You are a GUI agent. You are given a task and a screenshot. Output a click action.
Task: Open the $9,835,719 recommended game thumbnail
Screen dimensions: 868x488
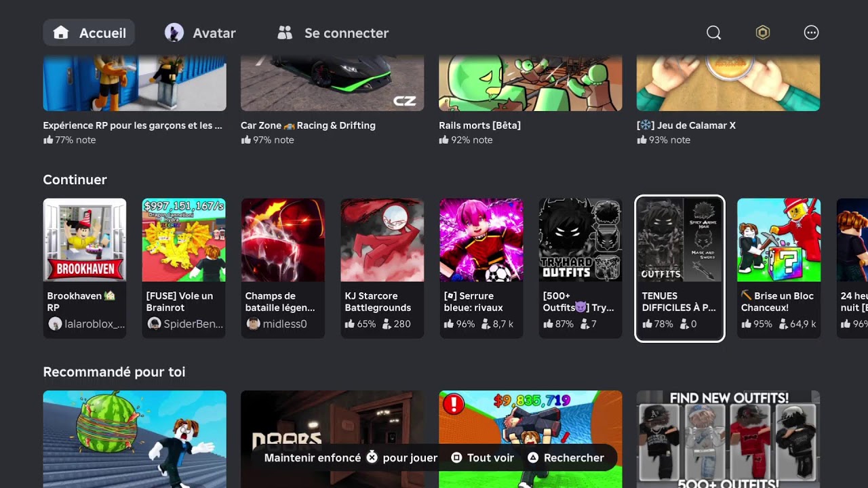530,439
